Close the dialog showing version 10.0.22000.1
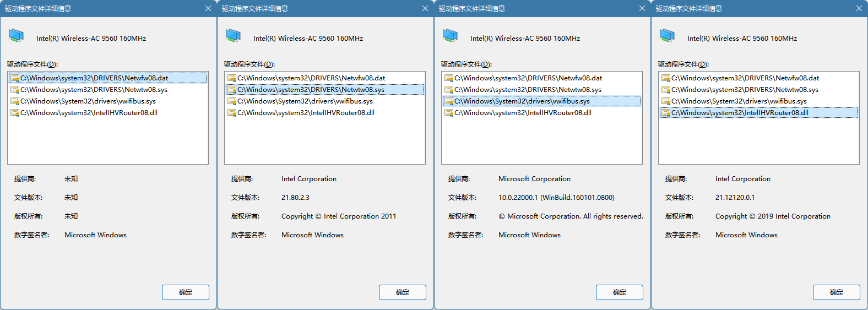 tap(642, 8)
